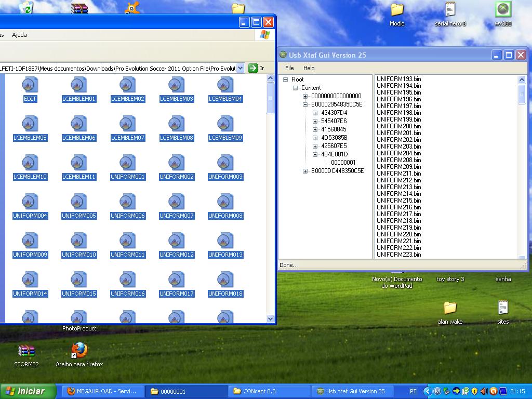Expand the 0000000000000000 tree node
This screenshot has height=399, width=532.
pyautogui.click(x=305, y=96)
